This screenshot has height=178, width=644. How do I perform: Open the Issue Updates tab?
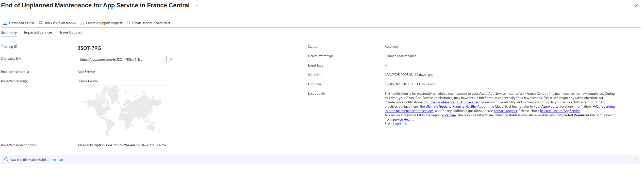(71, 32)
